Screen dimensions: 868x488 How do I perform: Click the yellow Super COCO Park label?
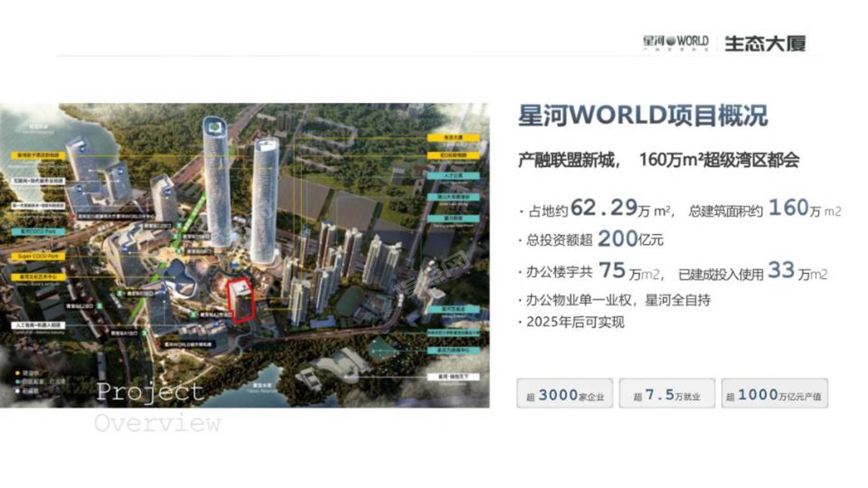(x=38, y=256)
